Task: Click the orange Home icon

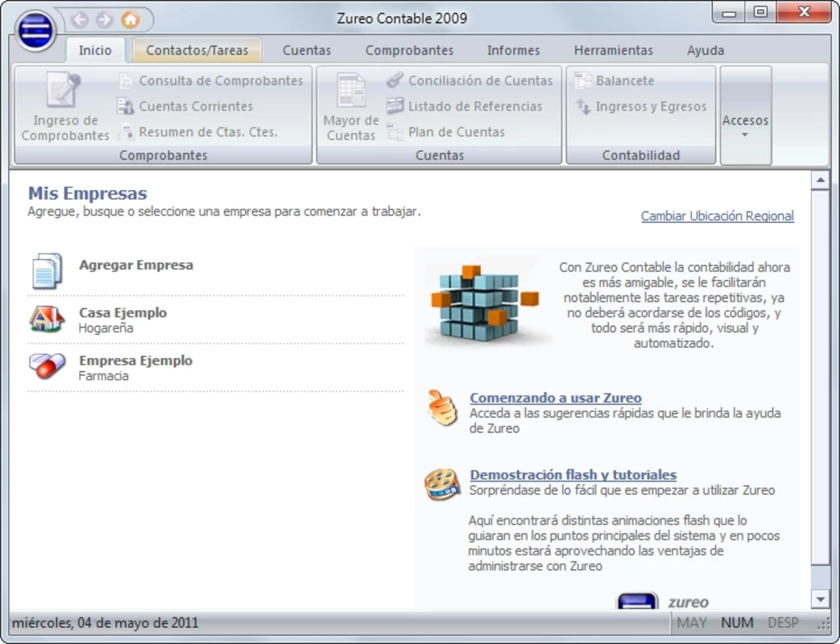Action: pyautogui.click(x=130, y=20)
